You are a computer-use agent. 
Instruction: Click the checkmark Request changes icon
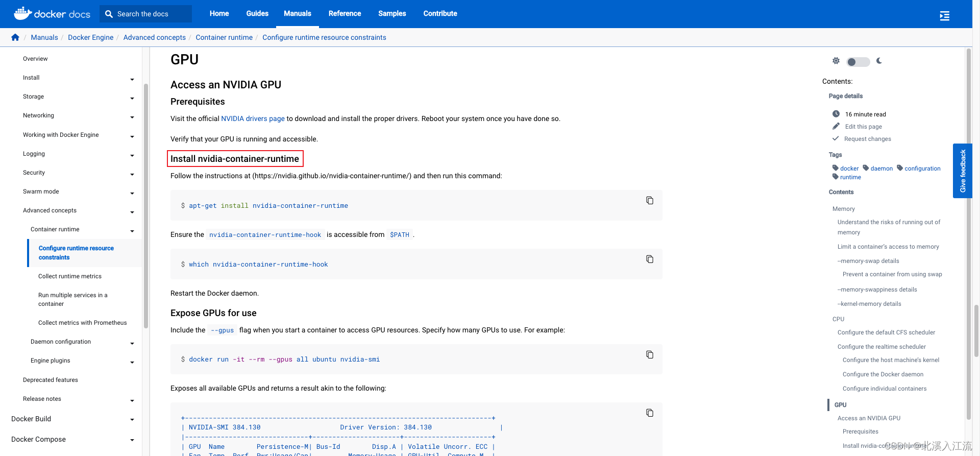click(x=836, y=138)
